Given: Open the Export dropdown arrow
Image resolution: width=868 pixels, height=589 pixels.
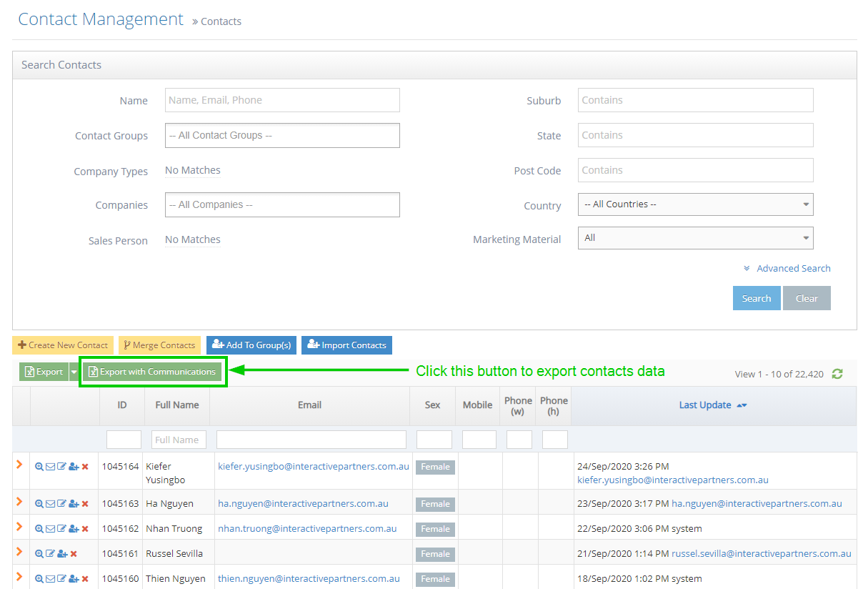Looking at the screenshot, I should pos(74,371).
